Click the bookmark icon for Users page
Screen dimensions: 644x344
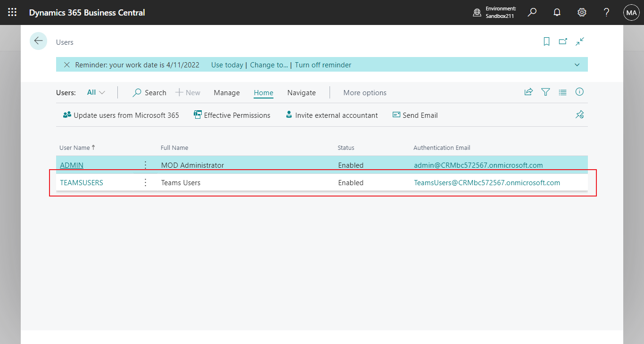pyautogui.click(x=546, y=41)
